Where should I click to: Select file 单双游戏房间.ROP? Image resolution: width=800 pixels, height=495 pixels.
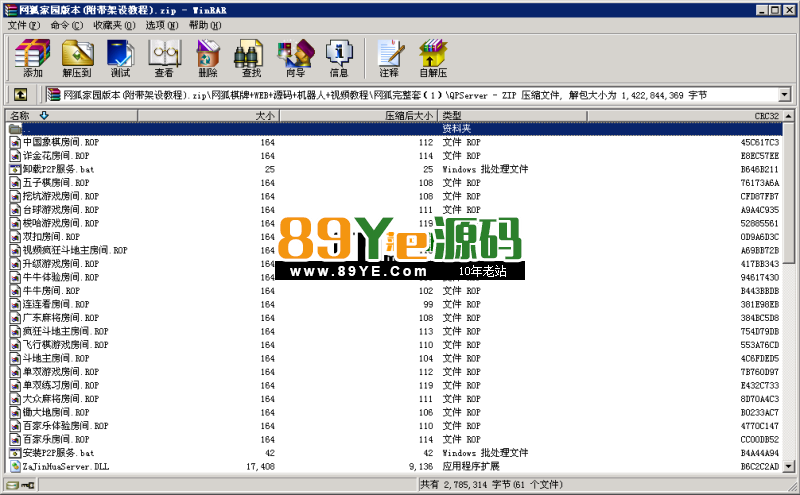pos(61,372)
